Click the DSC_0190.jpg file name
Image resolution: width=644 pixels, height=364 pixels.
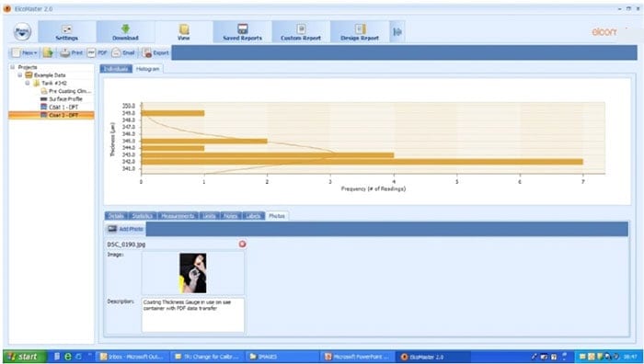pos(127,245)
